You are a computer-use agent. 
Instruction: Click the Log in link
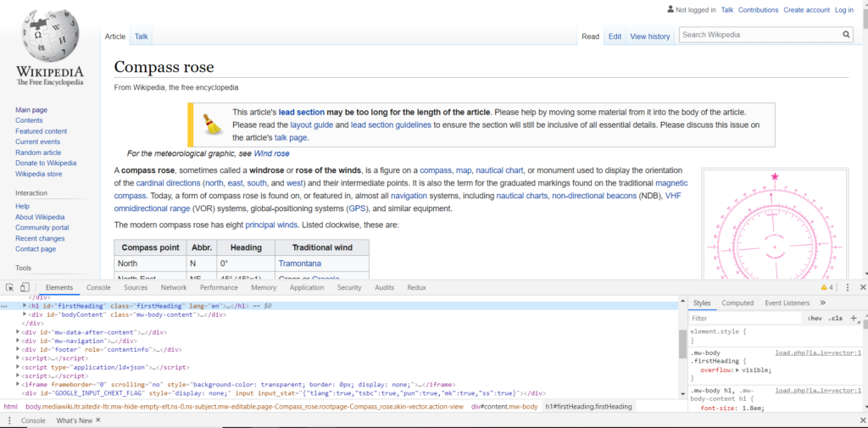[843, 10]
